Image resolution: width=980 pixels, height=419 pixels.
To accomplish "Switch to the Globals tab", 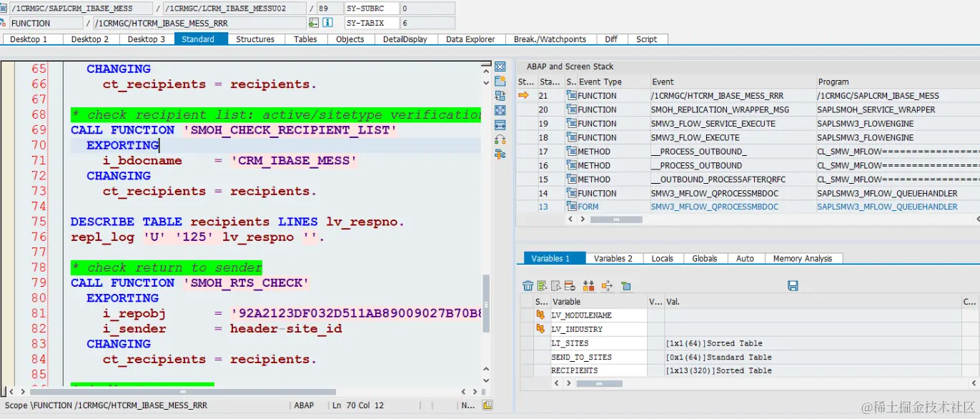I will tap(704, 258).
